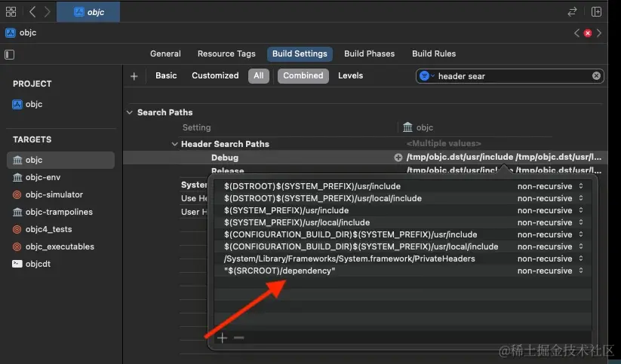Collapse the Header Search Paths row

click(x=174, y=144)
